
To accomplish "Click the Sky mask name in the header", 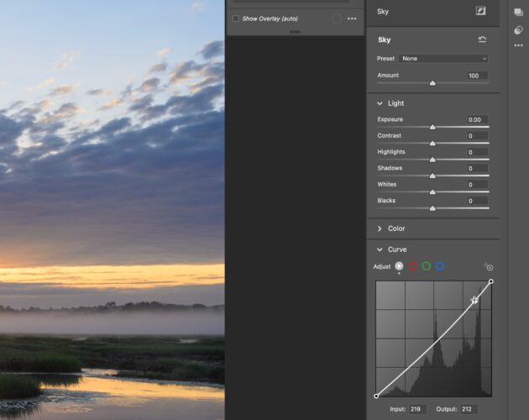I will (x=383, y=12).
